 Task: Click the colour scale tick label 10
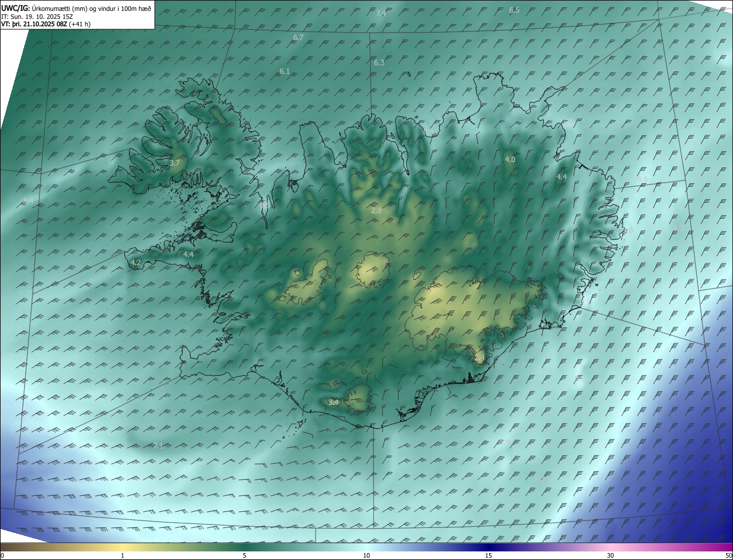tap(366, 555)
